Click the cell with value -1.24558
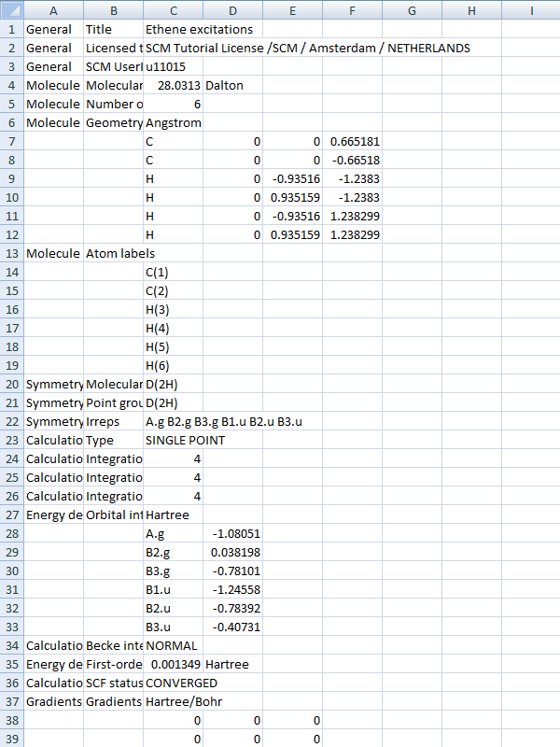 tap(232, 589)
